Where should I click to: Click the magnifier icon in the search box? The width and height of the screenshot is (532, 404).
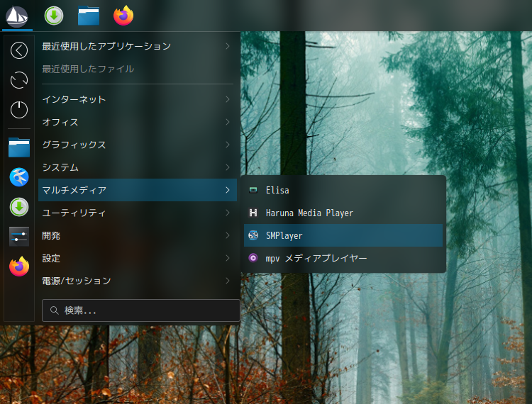coord(55,310)
